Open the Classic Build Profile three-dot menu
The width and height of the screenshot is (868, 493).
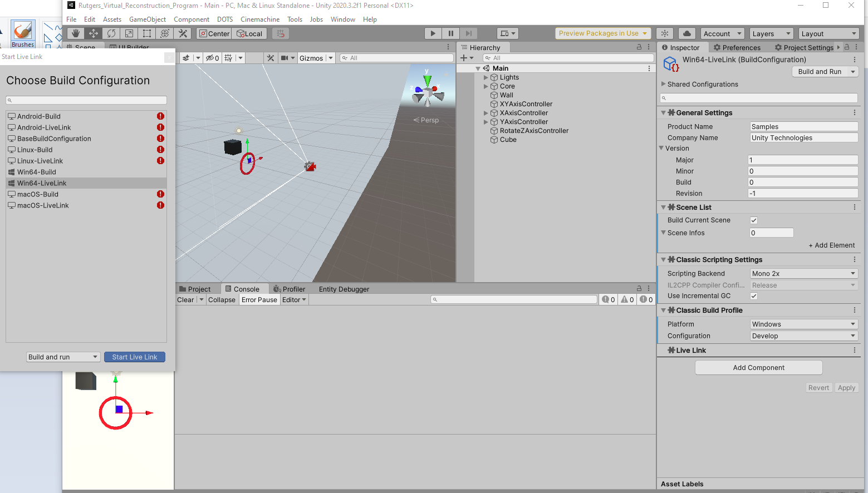(855, 310)
